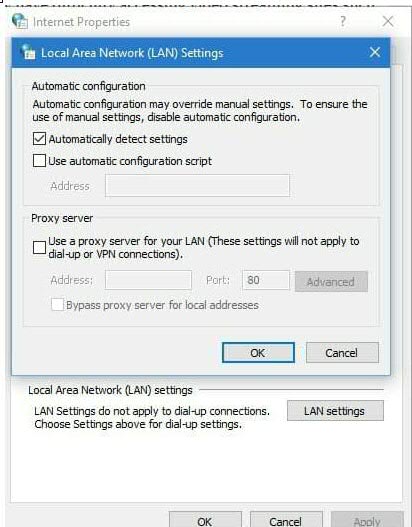Click the LAN Settings dialog title bar
The width and height of the screenshot is (412, 527).
click(x=201, y=52)
